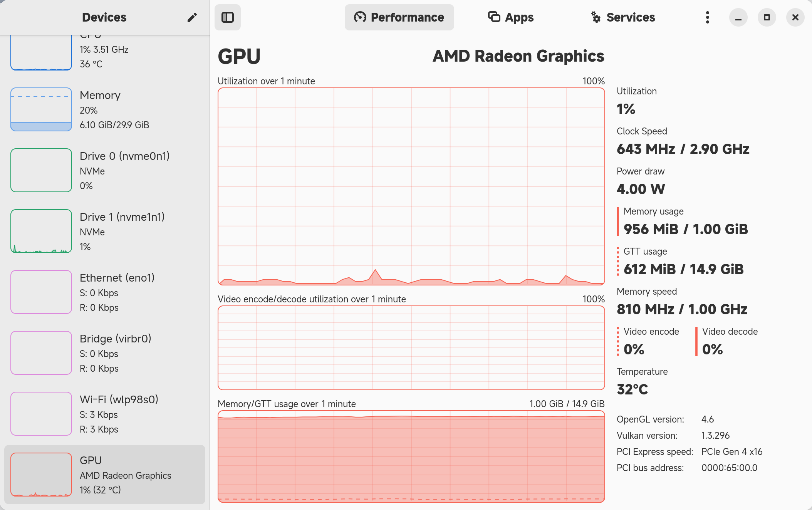Select Wi-Fi (wlp98s0) device

(x=105, y=414)
